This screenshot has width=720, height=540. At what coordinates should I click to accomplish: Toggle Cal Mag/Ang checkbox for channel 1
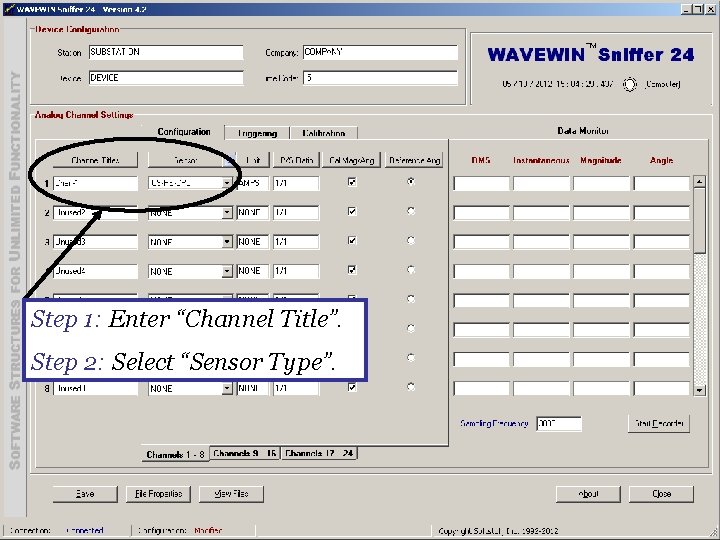click(x=352, y=182)
